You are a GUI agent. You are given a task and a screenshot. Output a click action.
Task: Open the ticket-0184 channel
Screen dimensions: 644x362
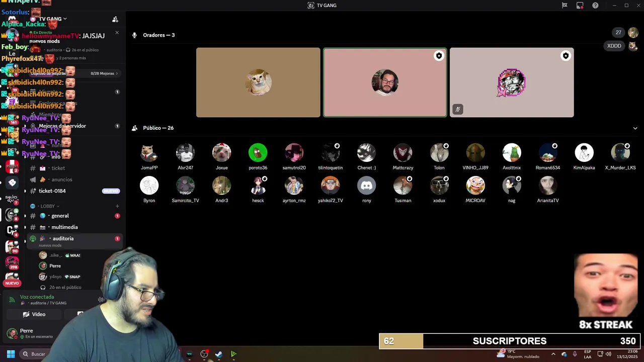point(74,191)
